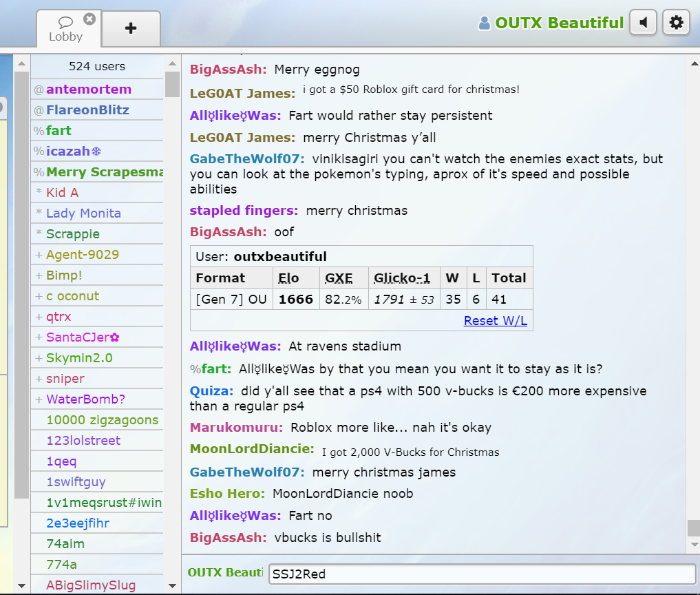Select user Merry Scrapesmas in the list

pos(97,172)
